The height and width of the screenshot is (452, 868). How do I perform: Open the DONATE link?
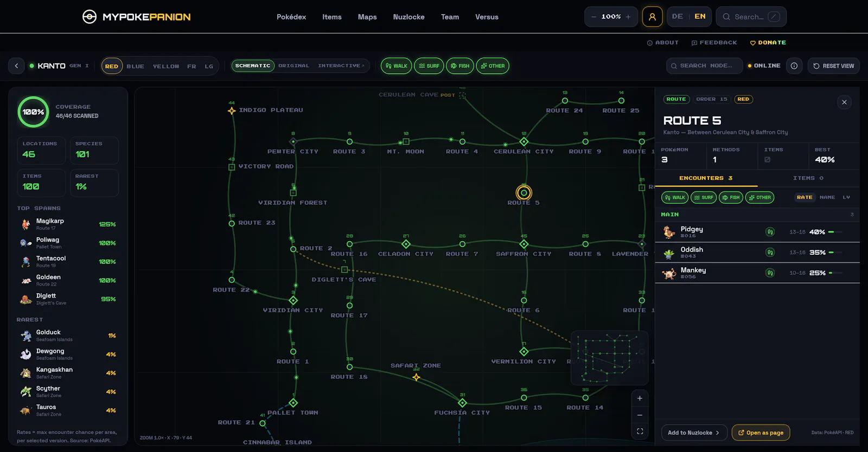coord(768,42)
